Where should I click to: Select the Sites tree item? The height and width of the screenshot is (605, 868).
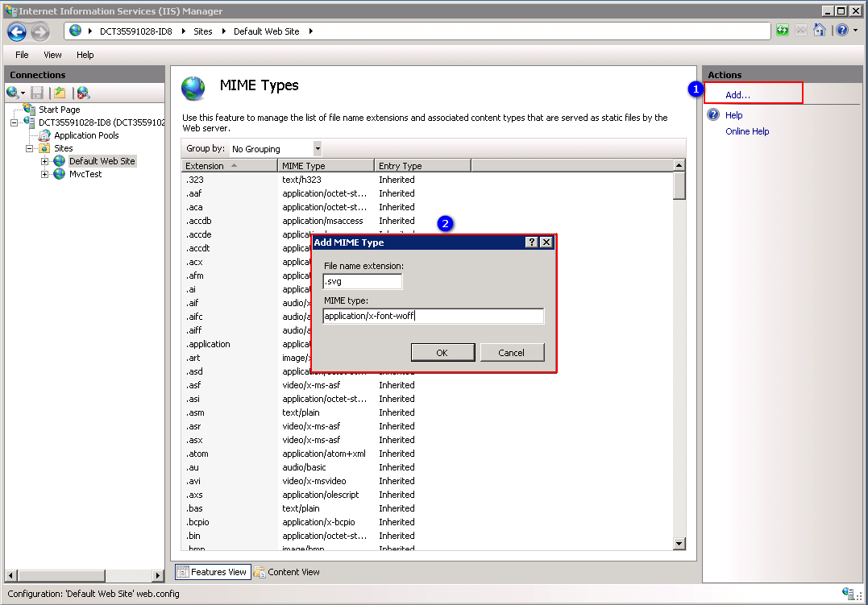[x=63, y=148]
